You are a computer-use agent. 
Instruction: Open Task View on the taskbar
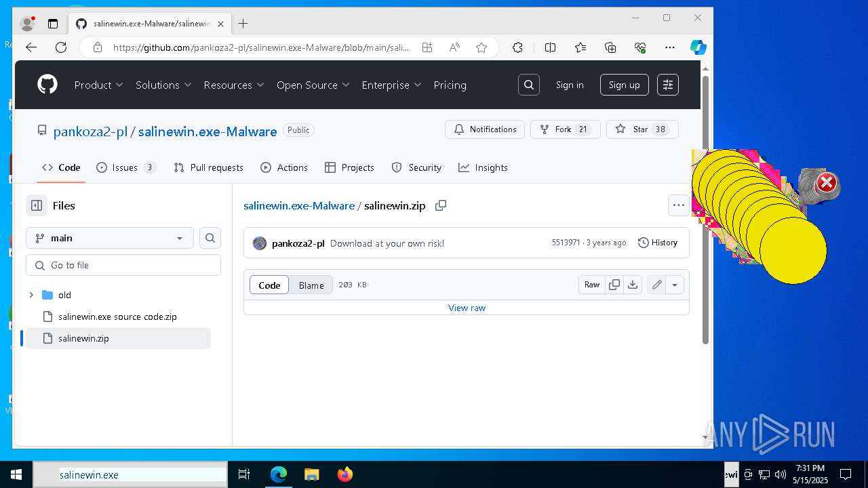(244, 474)
